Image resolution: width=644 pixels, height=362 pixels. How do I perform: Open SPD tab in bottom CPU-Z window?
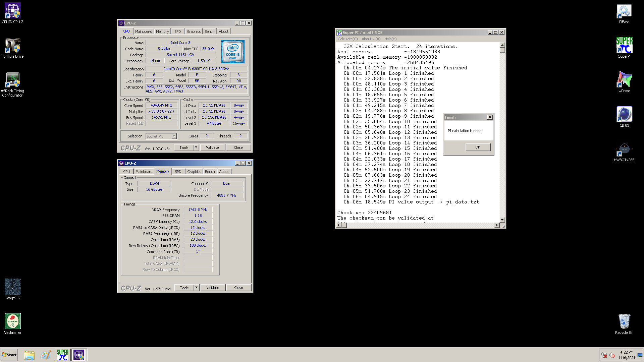[x=178, y=172]
